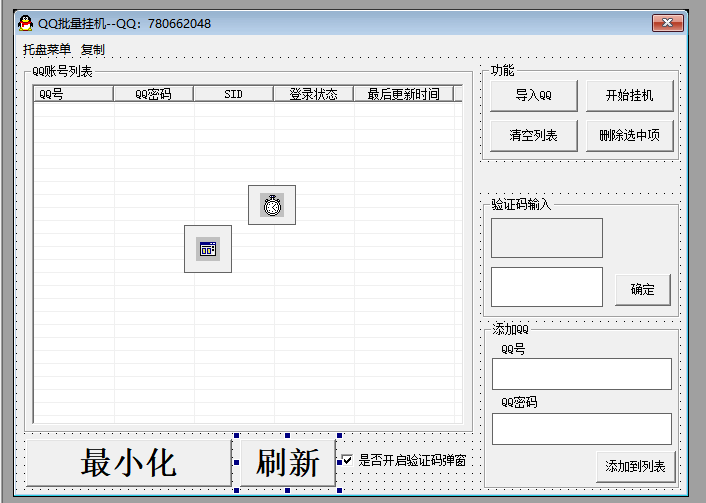
Task: Click the 登录状态 column header
Action: coord(314,94)
